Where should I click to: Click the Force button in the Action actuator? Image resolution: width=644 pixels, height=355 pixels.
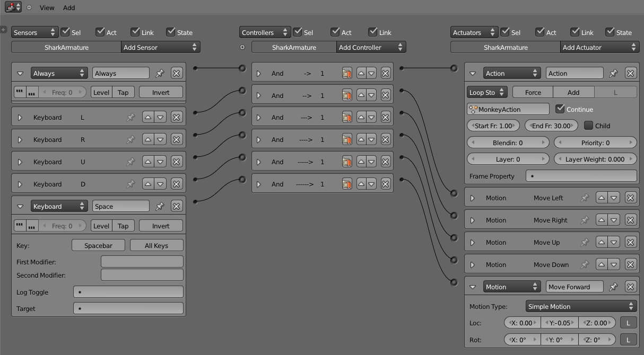click(x=532, y=92)
